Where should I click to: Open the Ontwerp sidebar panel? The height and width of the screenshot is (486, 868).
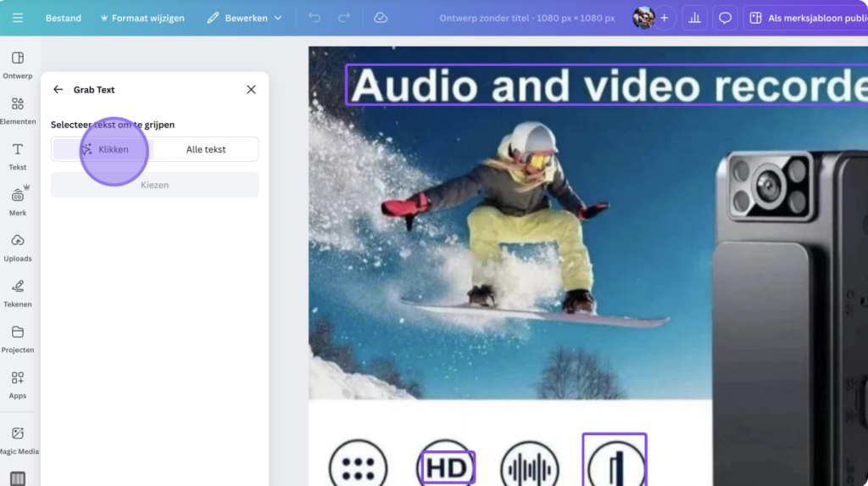click(x=18, y=64)
